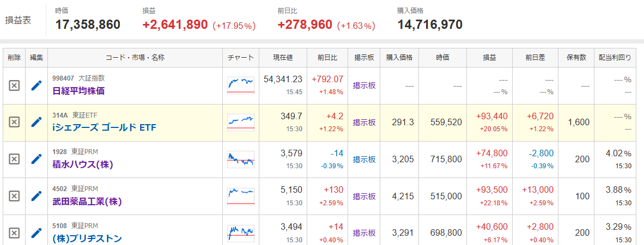Open 掲示板 link for 日経平均株価
Image resolution: width=644 pixels, height=245 pixels.
click(364, 85)
